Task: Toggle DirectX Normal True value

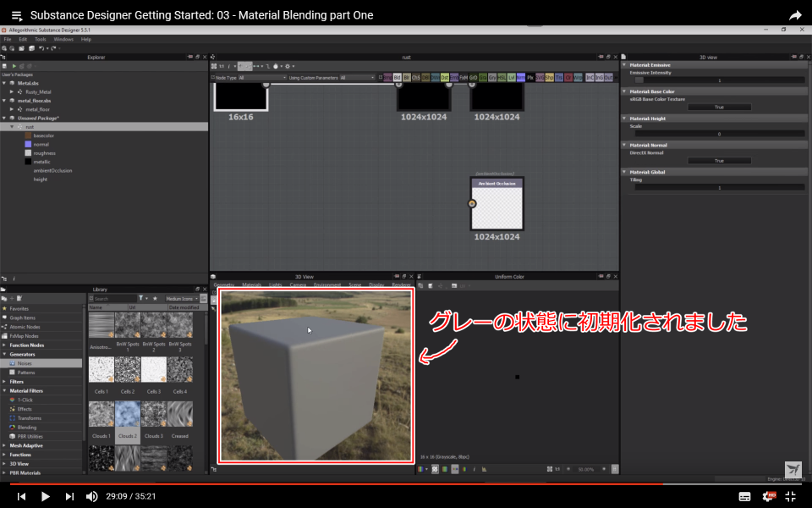Action: (719, 161)
